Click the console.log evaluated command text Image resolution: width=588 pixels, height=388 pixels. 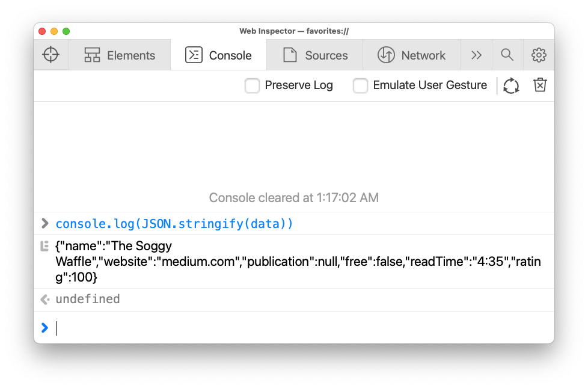(173, 223)
